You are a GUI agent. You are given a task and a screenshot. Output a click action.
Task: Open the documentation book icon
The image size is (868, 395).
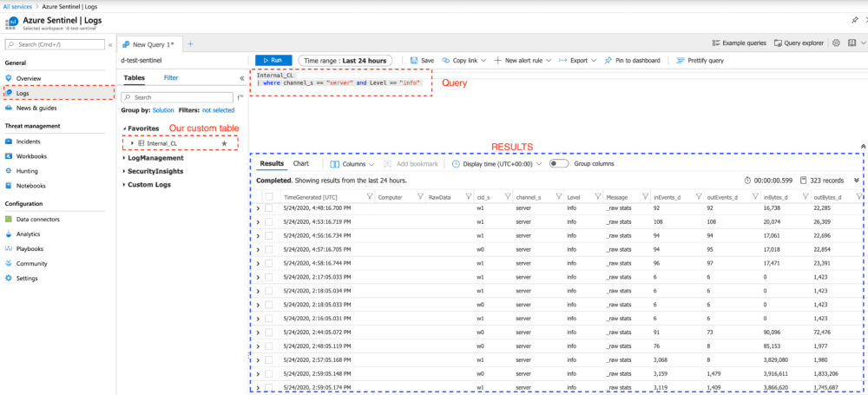852,43
